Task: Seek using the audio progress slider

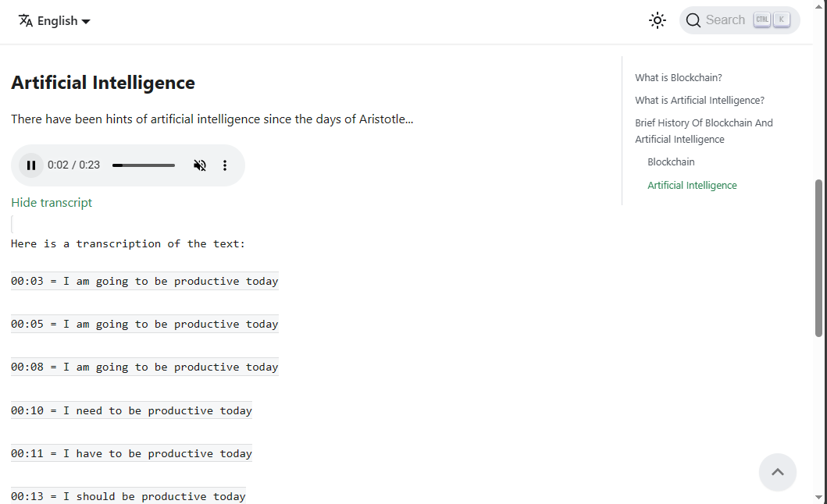Action: (144, 165)
